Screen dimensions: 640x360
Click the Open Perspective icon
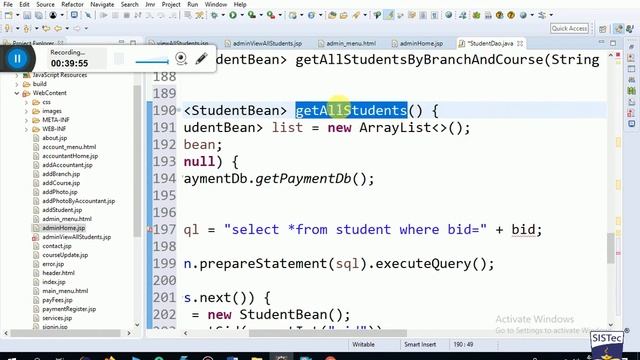click(x=603, y=29)
